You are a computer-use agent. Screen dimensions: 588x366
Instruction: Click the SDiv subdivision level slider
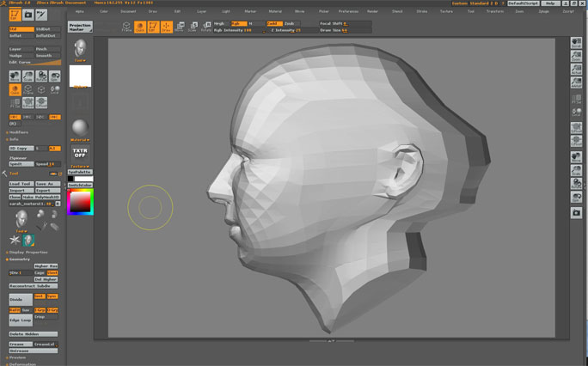coord(21,272)
